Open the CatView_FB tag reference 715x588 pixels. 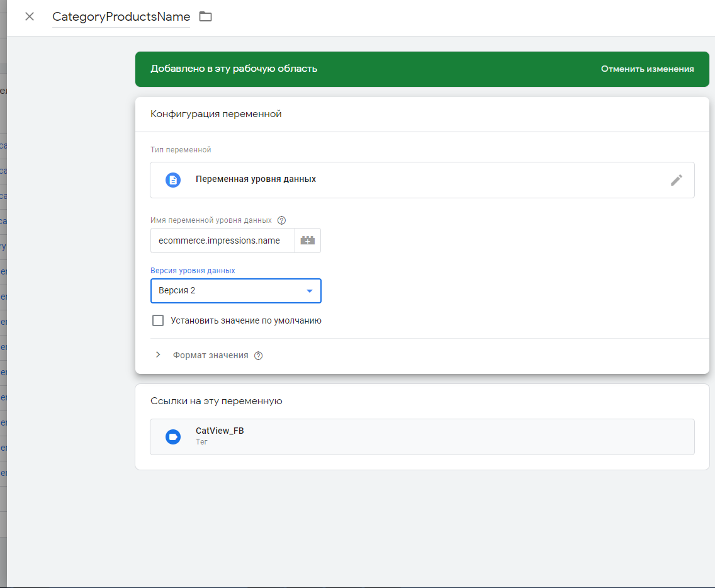(x=422, y=436)
